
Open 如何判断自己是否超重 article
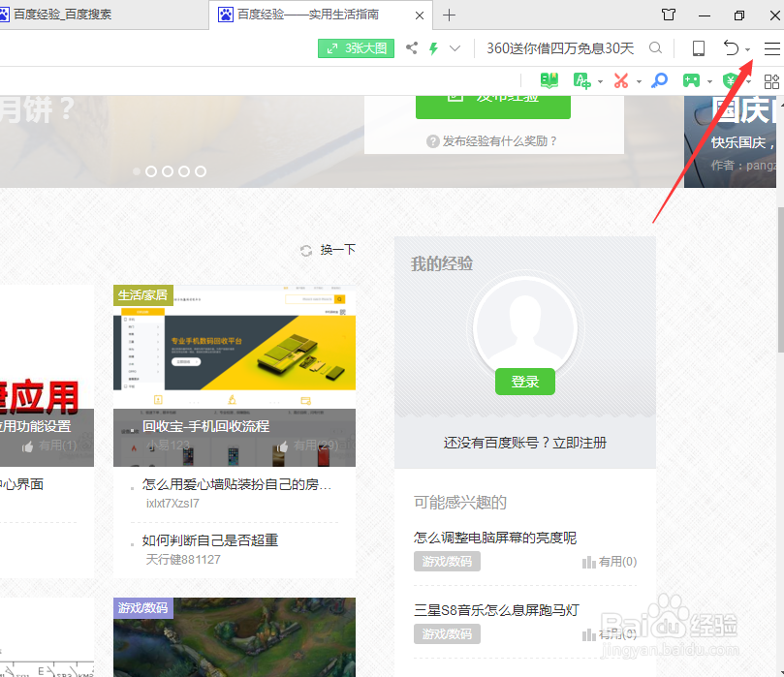tap(210, 540)
